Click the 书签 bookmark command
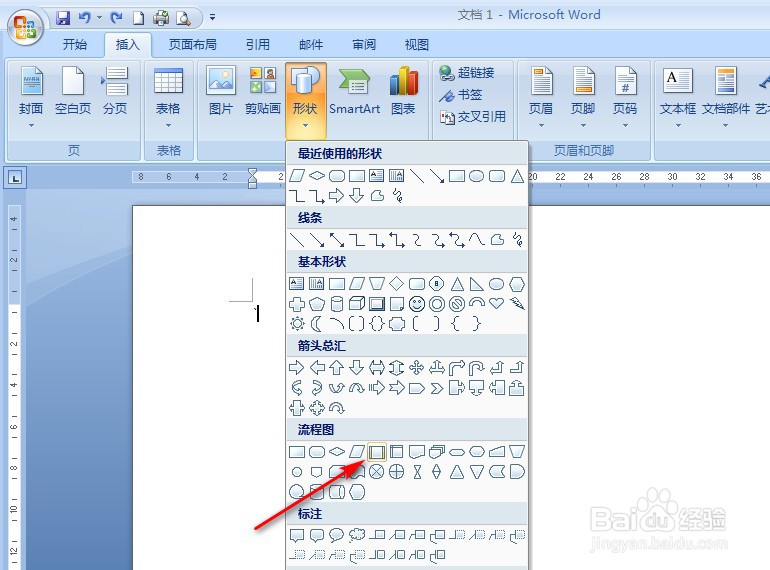The height and width of the screenshot is (570, 770). [x=460, y=95]
